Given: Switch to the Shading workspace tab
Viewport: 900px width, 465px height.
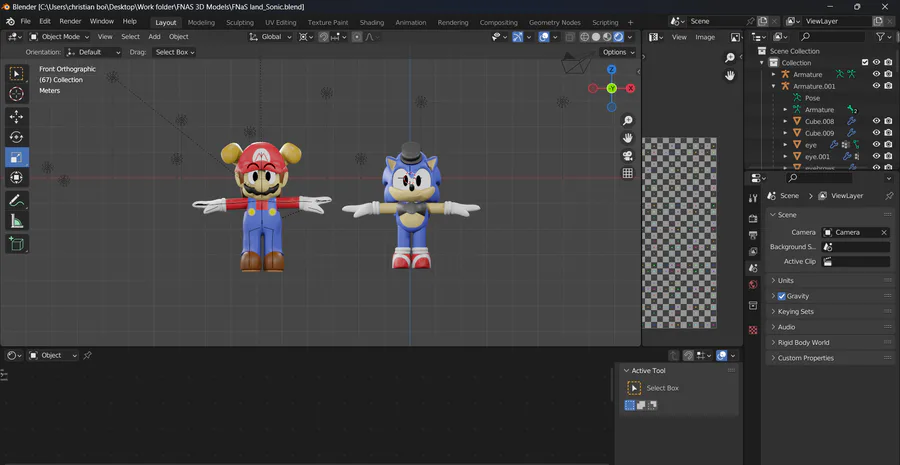Looking at the screenshot, I should pyautogui.click(x=372, y=22).
